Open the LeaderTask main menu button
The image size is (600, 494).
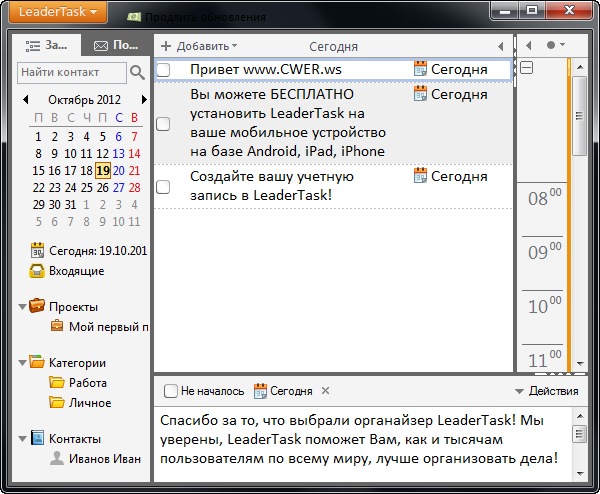click(x=57, y=12)
